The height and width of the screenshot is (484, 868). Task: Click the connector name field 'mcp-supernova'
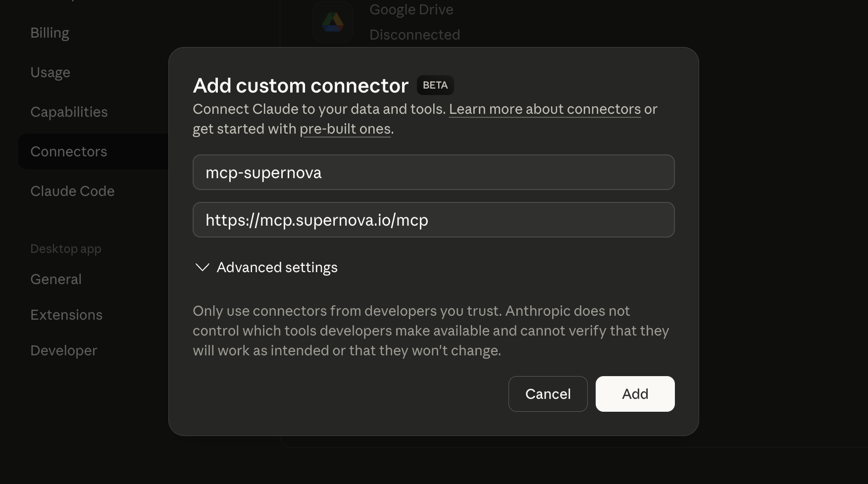point(433,172)
